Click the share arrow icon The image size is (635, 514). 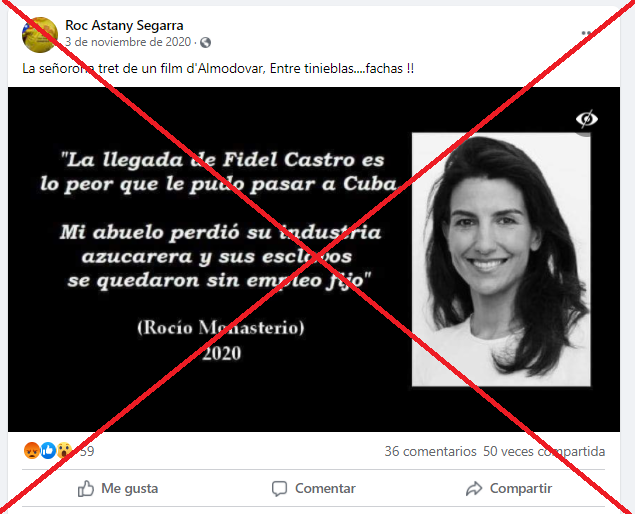474,488
